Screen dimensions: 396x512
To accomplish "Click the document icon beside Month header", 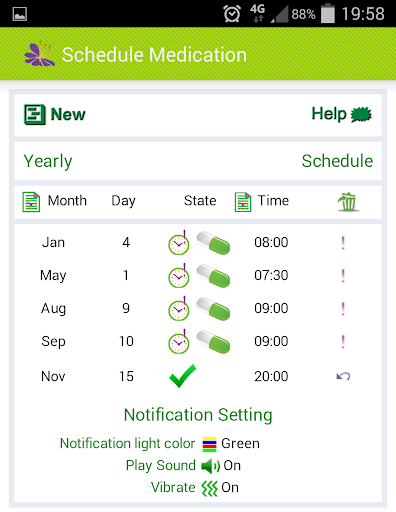I will 31,202.
